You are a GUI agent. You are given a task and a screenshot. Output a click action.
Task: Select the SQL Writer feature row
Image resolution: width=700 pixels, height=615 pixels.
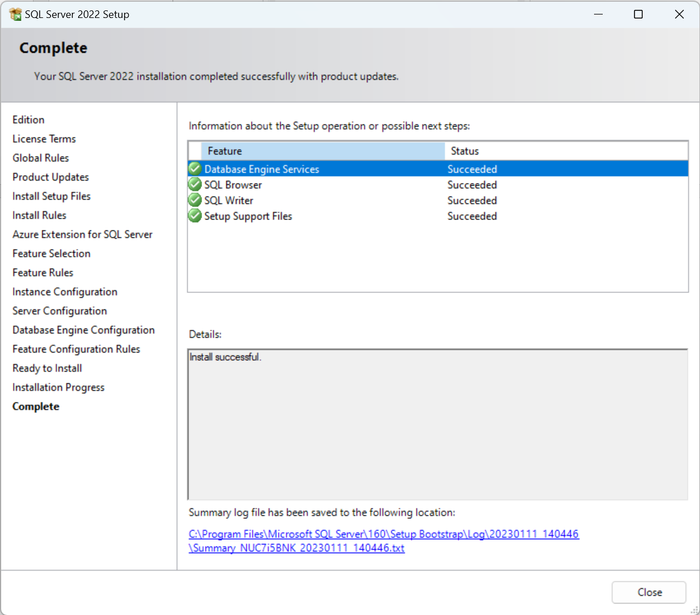pos(438,200)
